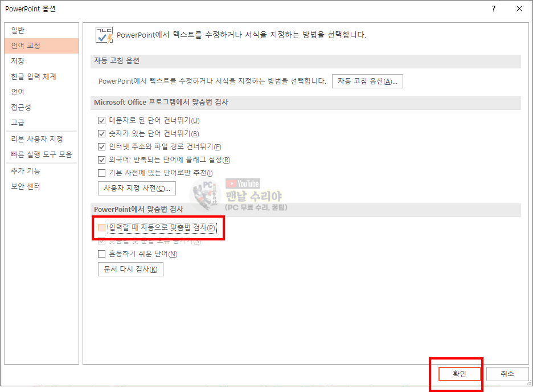This screenshot has width=533, height=392.
Task: Open the 추가 기능 category
Action: (x=42, y=171)
